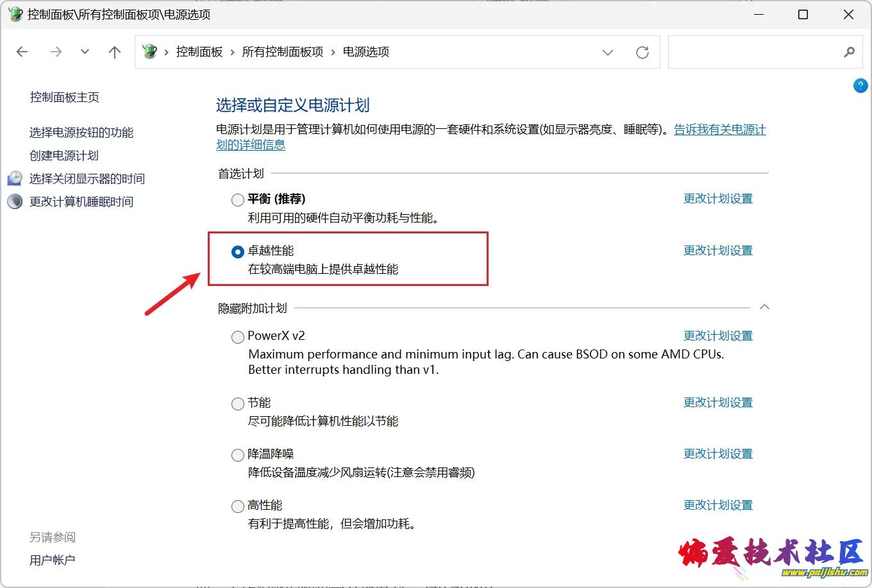Navigate to 所有控制面板项 breadcrumb
The height and width of the screenshot is (588, 872).
[282, 52]
